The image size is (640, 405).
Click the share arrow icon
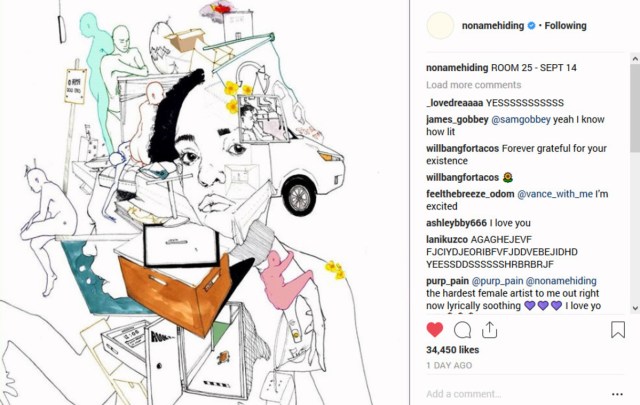tap(489, 329)
